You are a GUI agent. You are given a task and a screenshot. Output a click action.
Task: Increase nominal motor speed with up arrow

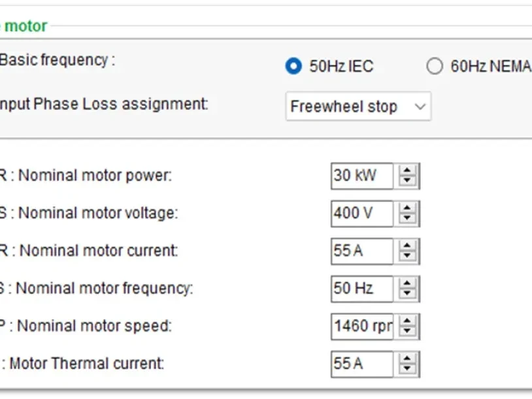pyautogui.click(x=408, y=321)
